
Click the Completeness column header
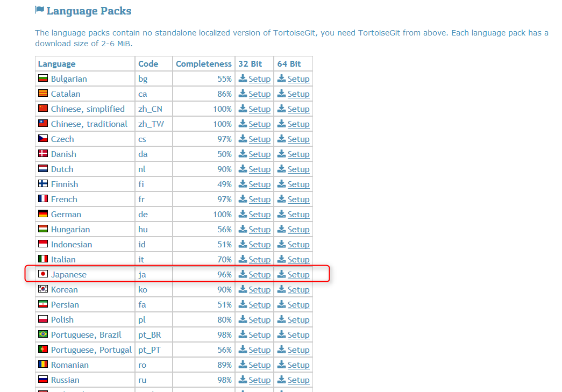coord(203,64)
